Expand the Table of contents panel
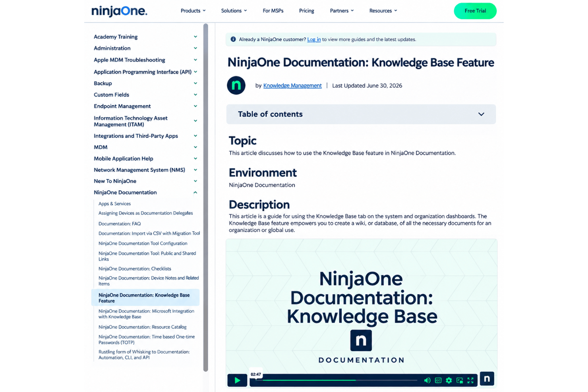Screen dimensions: 588x392 pyautogui.click(x=361, y=114)
